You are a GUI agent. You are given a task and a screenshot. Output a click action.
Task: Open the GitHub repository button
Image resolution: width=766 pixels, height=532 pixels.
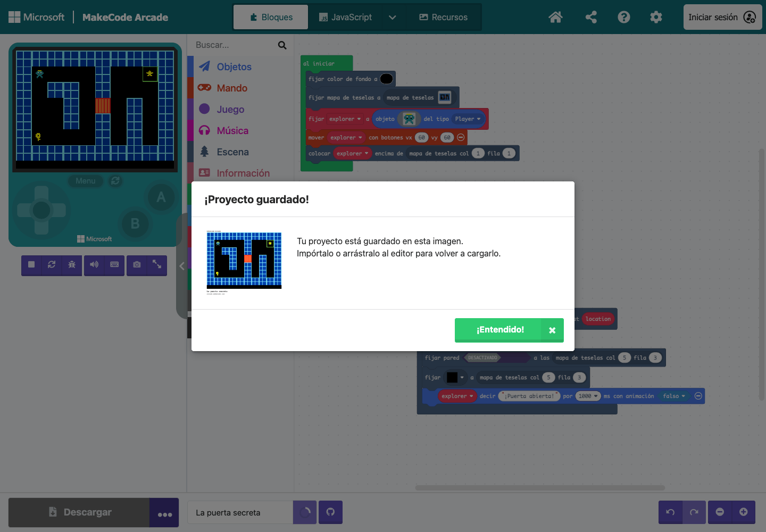330,512
